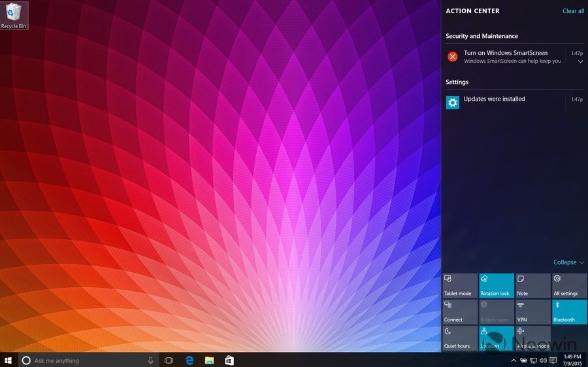This screenshot has height=367, width=588.
Task: Collapse the quick actions panel
Action: pyautogui.click(x=568, y=262)
